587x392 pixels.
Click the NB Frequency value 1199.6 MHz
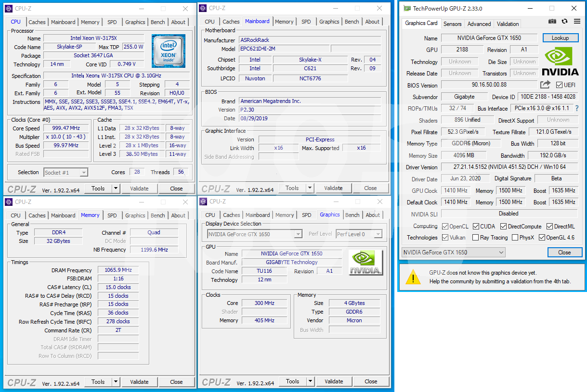click(x=154, y=250)
